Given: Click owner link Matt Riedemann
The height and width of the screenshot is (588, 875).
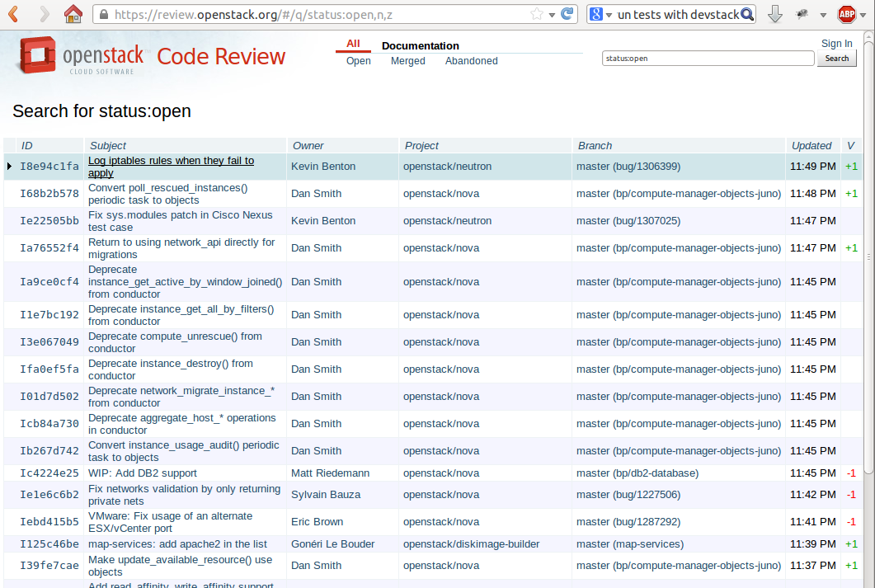Looking at the screenshot, I should click(x=330, y=473).
